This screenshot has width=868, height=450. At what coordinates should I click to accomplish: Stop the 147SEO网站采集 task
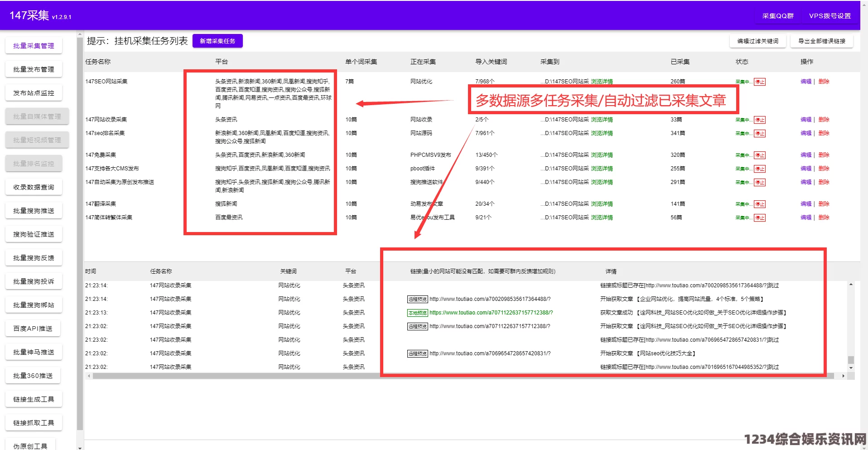tap(760, 82)
